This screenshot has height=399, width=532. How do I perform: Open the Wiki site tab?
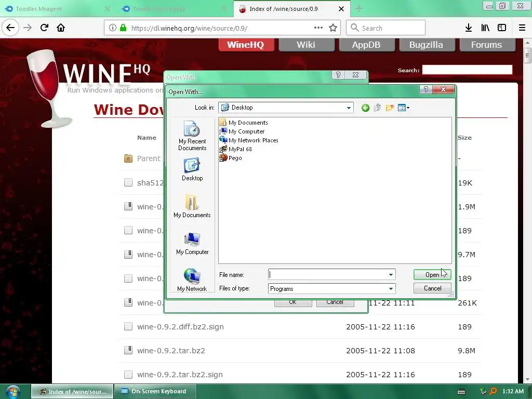[x=306, y=45]
